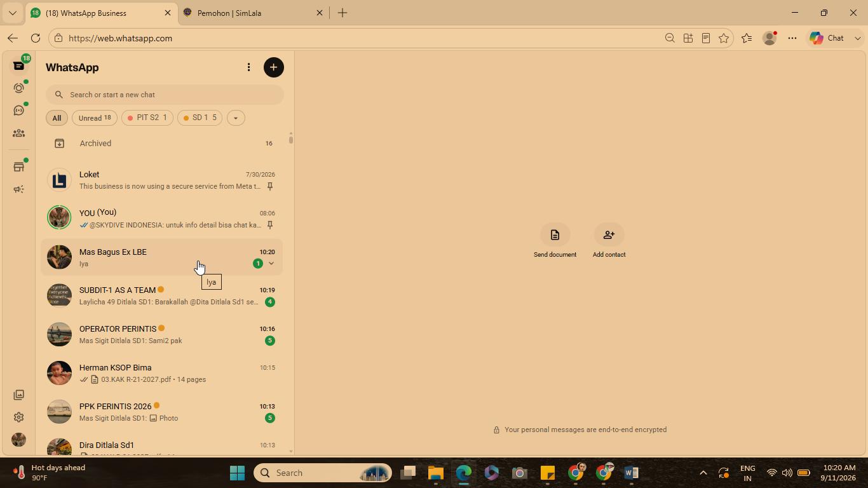The image size is (868, 488).
Task: Open the Send document shortcut
Action: click(555, 242)
